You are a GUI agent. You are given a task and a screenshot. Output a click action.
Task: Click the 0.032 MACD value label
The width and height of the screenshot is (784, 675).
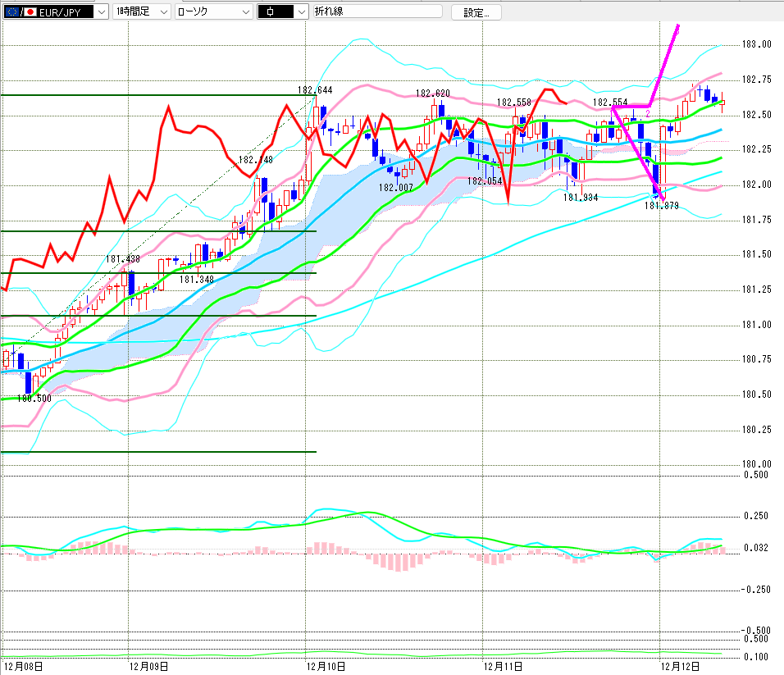point(755,547)
